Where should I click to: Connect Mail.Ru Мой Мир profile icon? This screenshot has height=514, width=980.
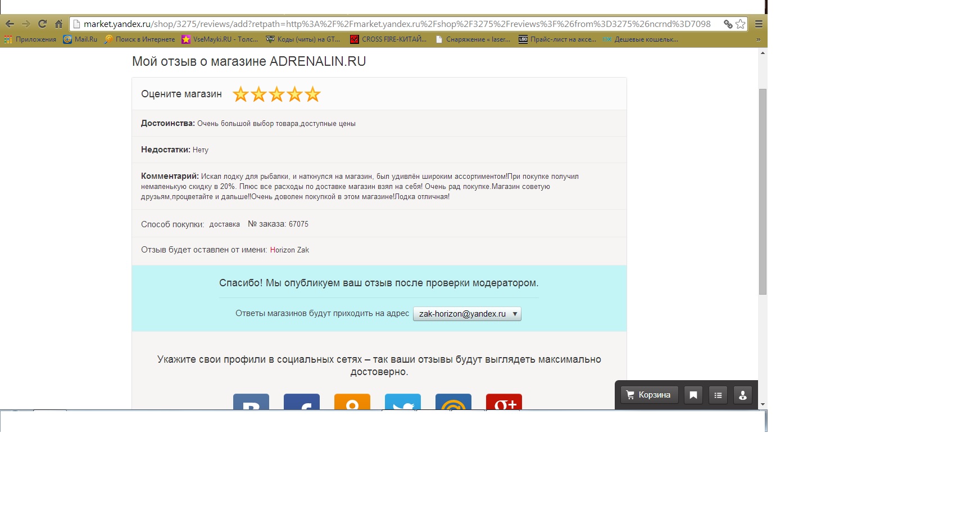(x=453, y=402)
